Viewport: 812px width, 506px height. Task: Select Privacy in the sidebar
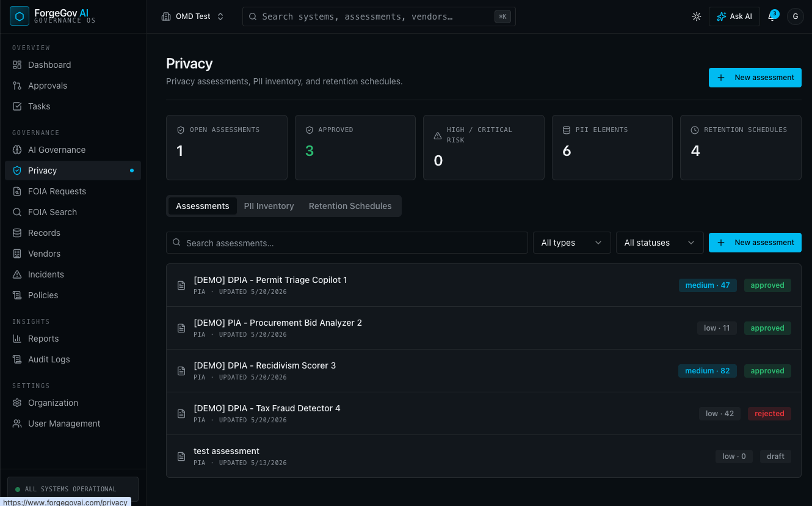click(73, 170)
